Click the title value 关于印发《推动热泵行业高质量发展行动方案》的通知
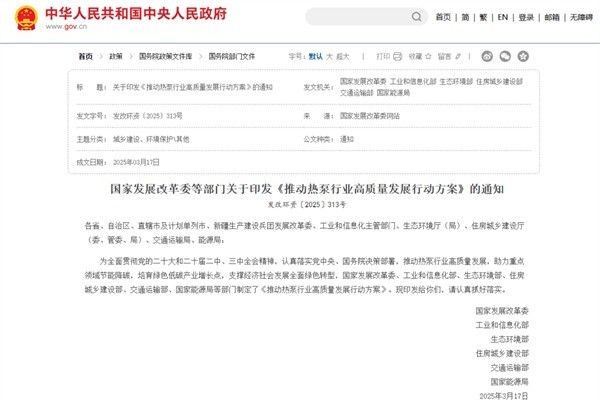 [x=192, y=87]
